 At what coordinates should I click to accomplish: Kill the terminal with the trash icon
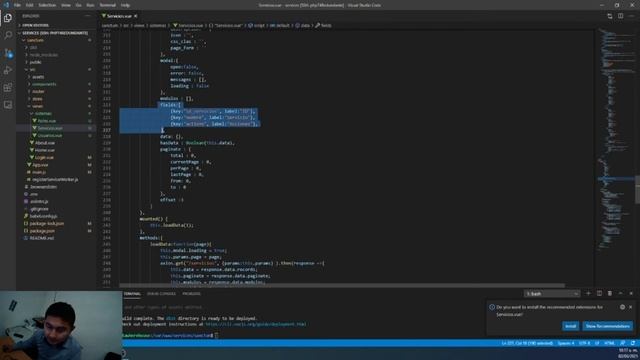tap(610, 293)
